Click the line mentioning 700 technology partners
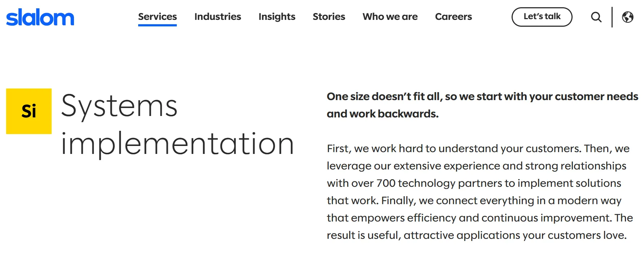Image resolution: width=644 pixels, height=254 pixels. click(474, 183)
